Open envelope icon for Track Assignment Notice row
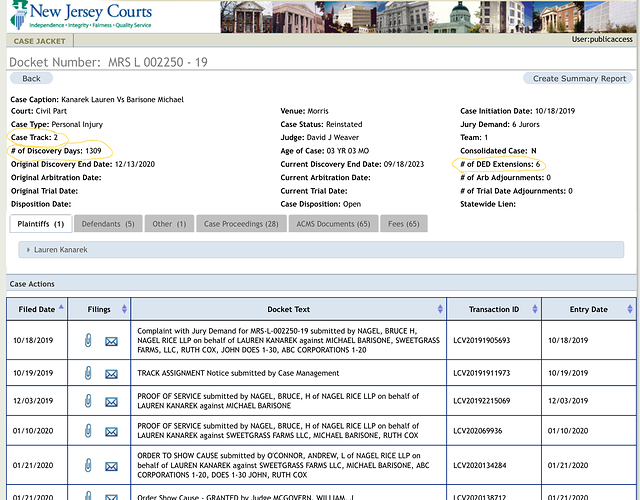The image size is (640, 500). point(111,374)
